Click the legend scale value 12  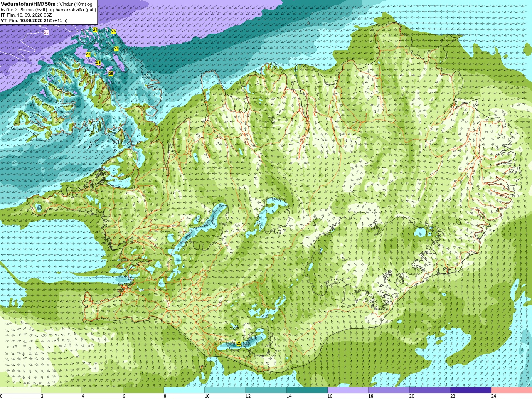click(x=248, y=396)
